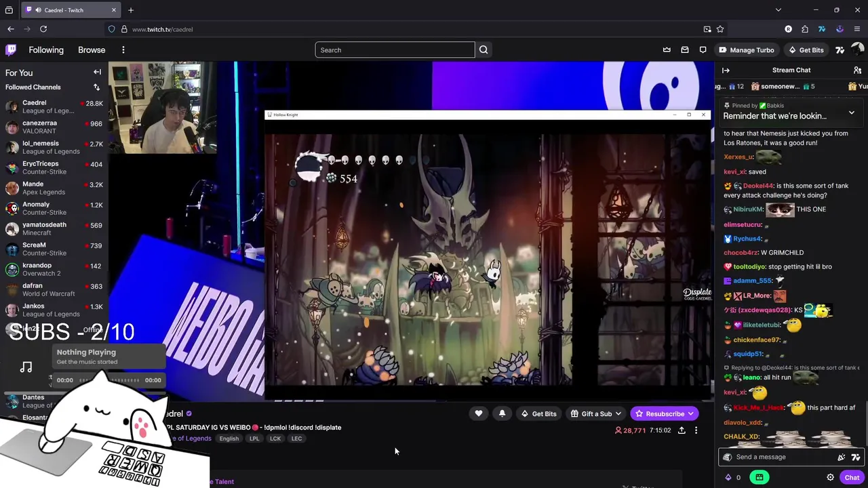Image resolution: width=868 pixels, height=488 pixels.
Task: Open the chat community users icon
Action: [x=857, y=70]
